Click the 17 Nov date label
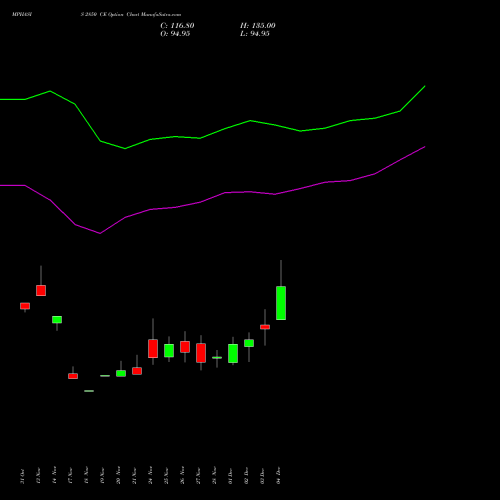The image size is (500, 500). [70, 475]
